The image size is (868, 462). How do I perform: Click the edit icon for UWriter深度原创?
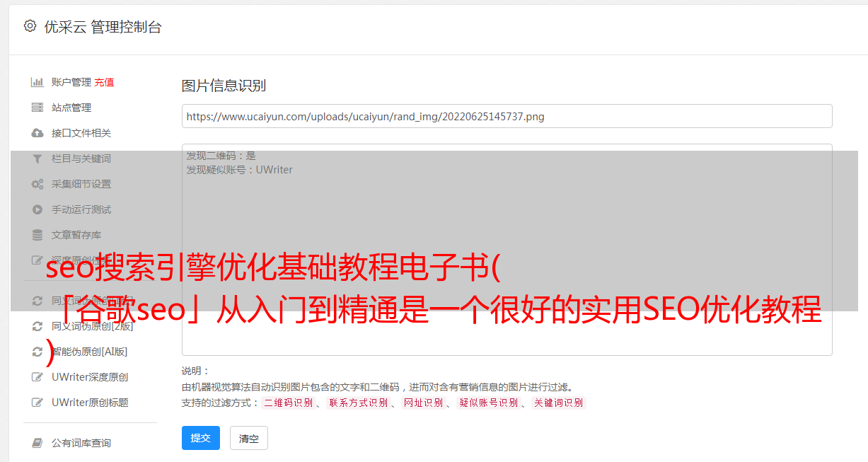37,377
